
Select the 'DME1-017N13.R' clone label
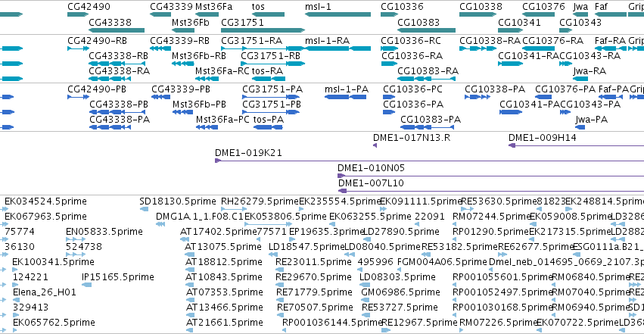coord(412,138)
